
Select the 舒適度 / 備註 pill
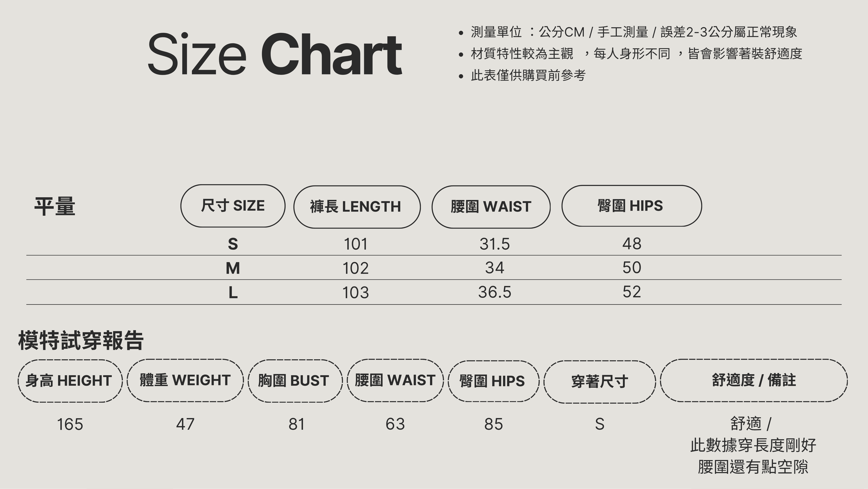pyautogui.click(x=754, y=380)
